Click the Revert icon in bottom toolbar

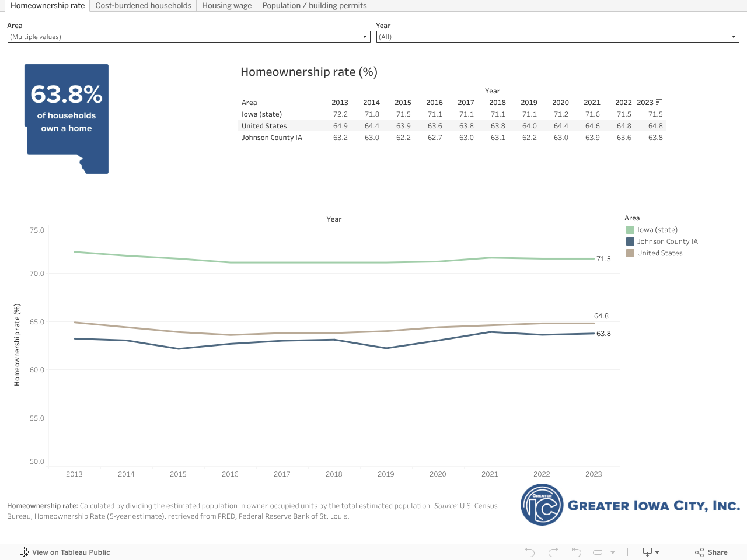[576, 552]
